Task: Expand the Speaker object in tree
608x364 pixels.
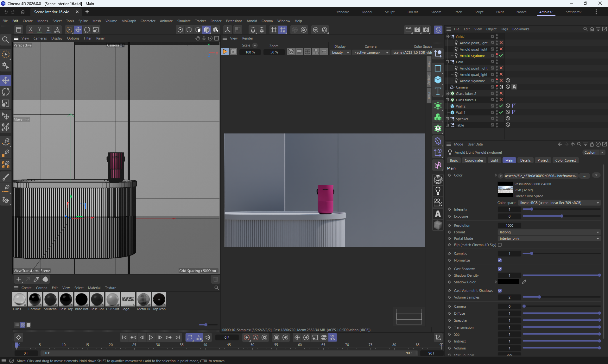Action: (x=447, y=119)
